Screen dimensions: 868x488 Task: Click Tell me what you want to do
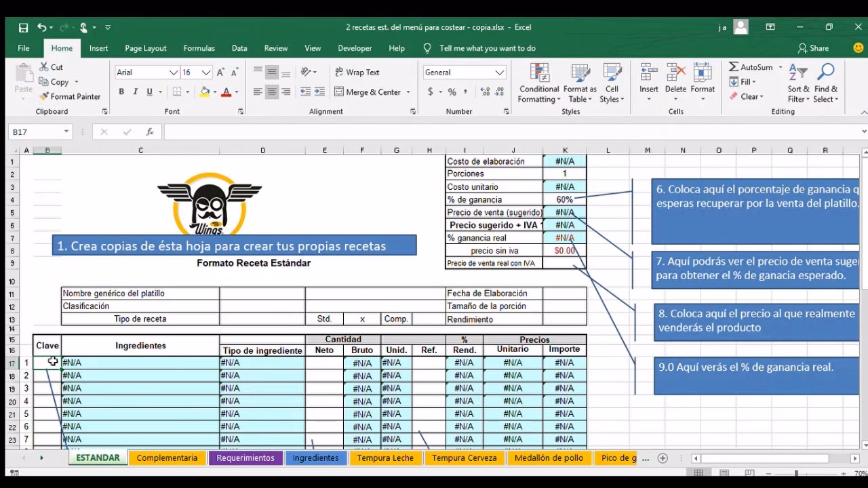(x=487, y=48)
